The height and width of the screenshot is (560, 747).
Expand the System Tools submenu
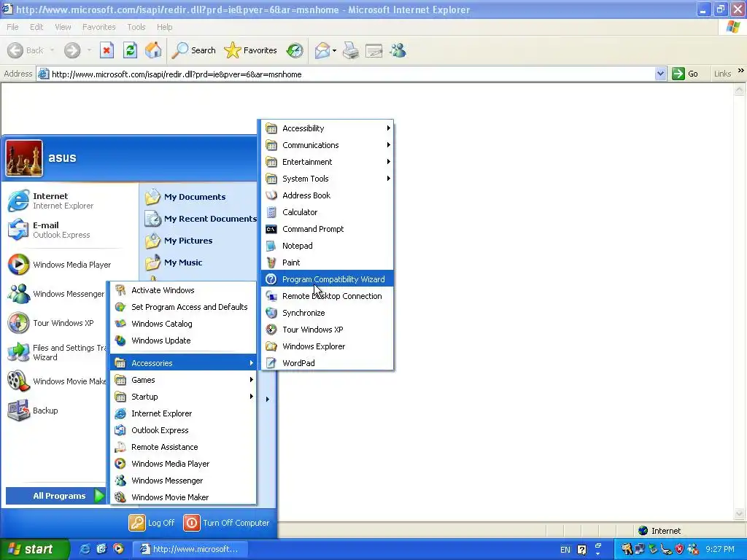(328, 179)
